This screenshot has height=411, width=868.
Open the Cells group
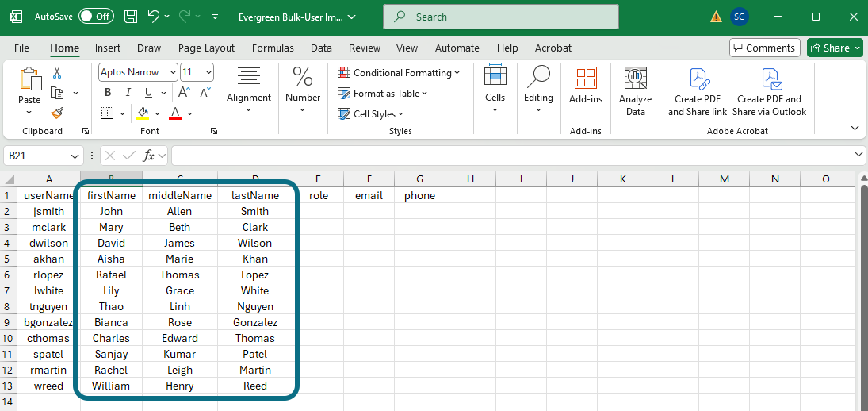click(x=495, y=90)
